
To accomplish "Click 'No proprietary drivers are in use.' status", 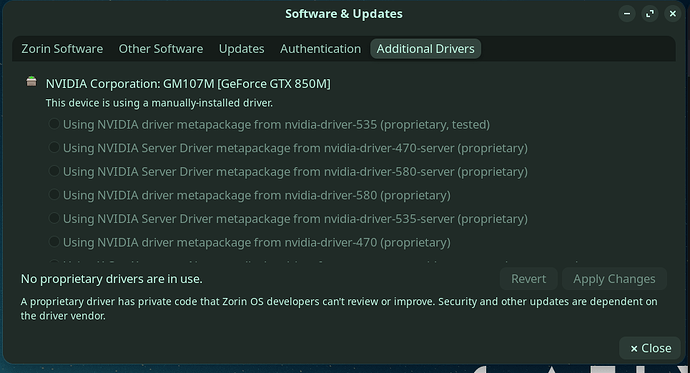I will (x=112, y=279).
